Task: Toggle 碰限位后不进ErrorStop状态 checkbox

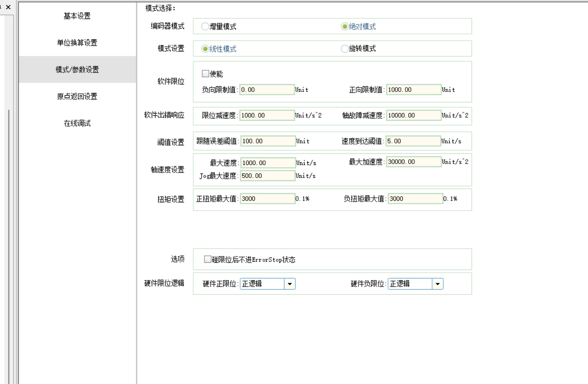Action: pos(208,259)
